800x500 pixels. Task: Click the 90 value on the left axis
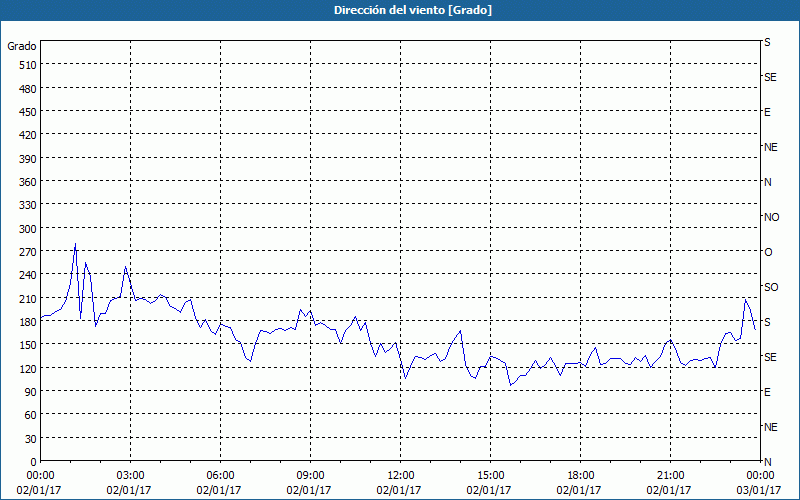(x=31, y=392)
